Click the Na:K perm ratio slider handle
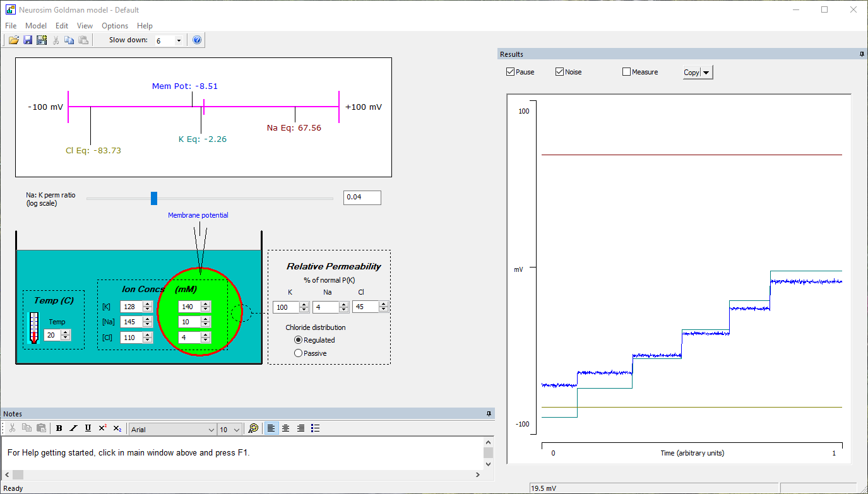Screen dimensions: 868x494 tap(154, 199)
